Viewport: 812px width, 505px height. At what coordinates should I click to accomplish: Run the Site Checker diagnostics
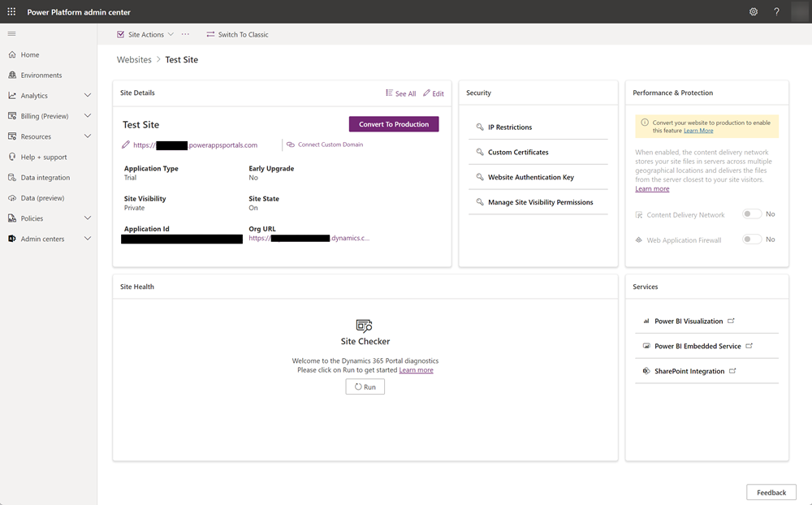[365, 386]
